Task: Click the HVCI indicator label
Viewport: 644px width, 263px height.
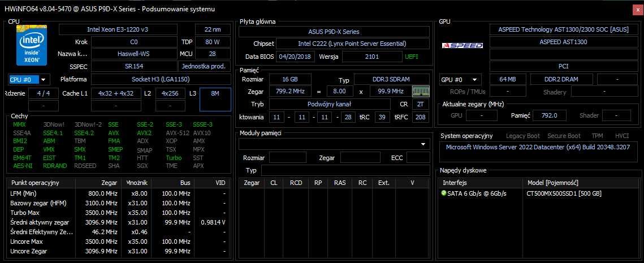Action: [x=622, y=136]
